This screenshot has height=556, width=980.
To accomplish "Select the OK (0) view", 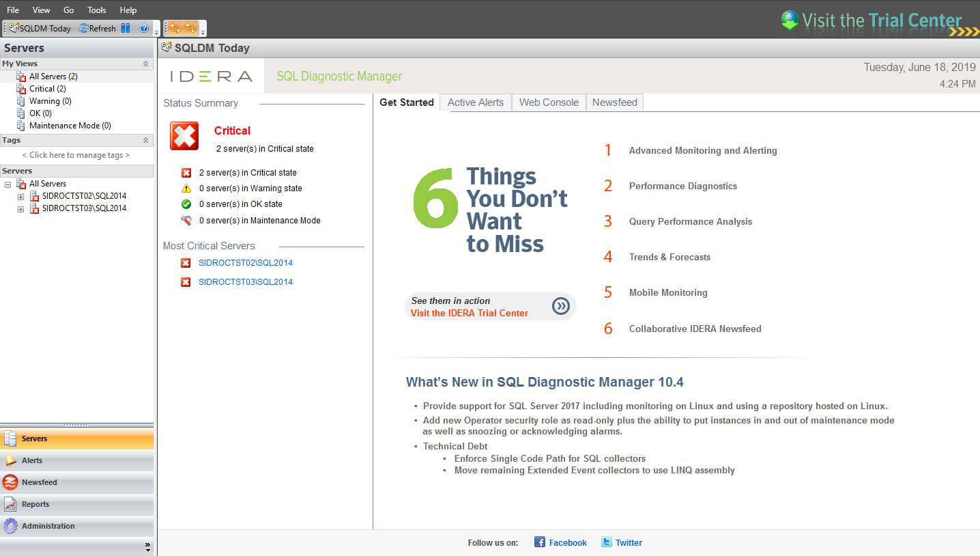I will click(40, 113).
